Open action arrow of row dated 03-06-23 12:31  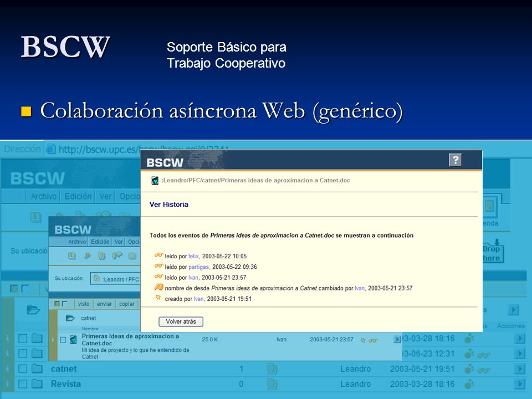click(519, 354)
